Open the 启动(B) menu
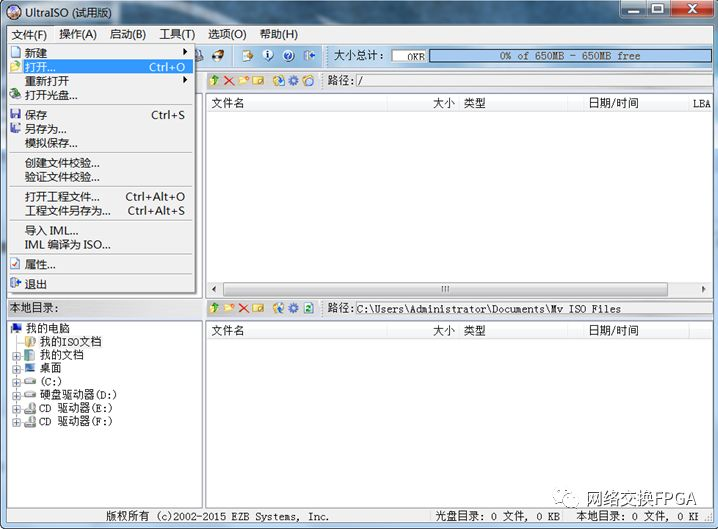 pyautogui.click(x=128, y=34)
